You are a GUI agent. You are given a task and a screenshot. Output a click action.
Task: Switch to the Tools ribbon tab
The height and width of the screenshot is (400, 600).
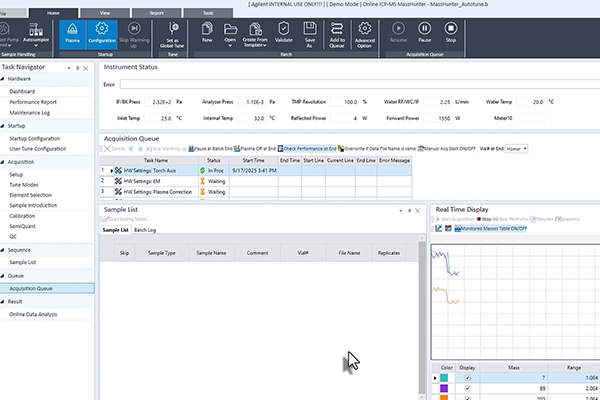point(208,13)
